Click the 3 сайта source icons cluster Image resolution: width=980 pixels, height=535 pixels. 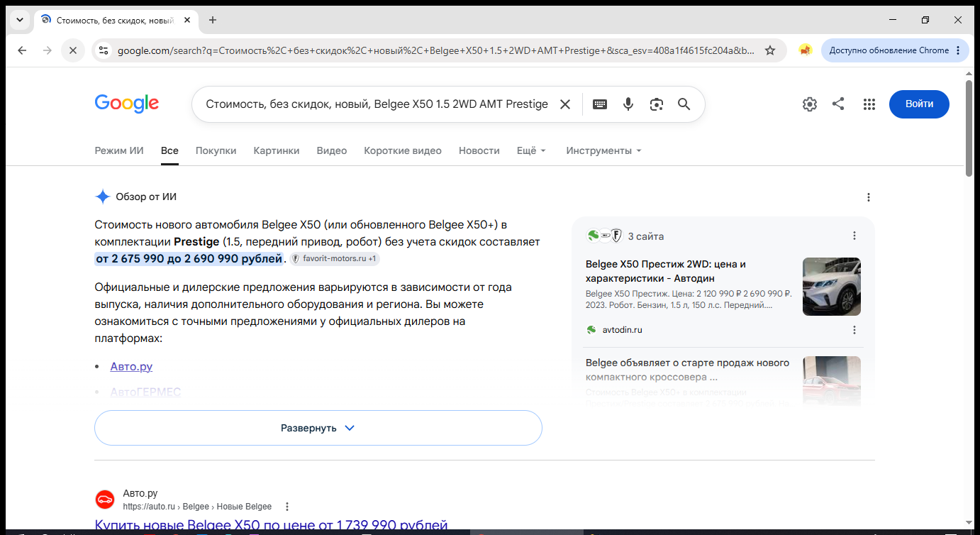pos(604,236)
